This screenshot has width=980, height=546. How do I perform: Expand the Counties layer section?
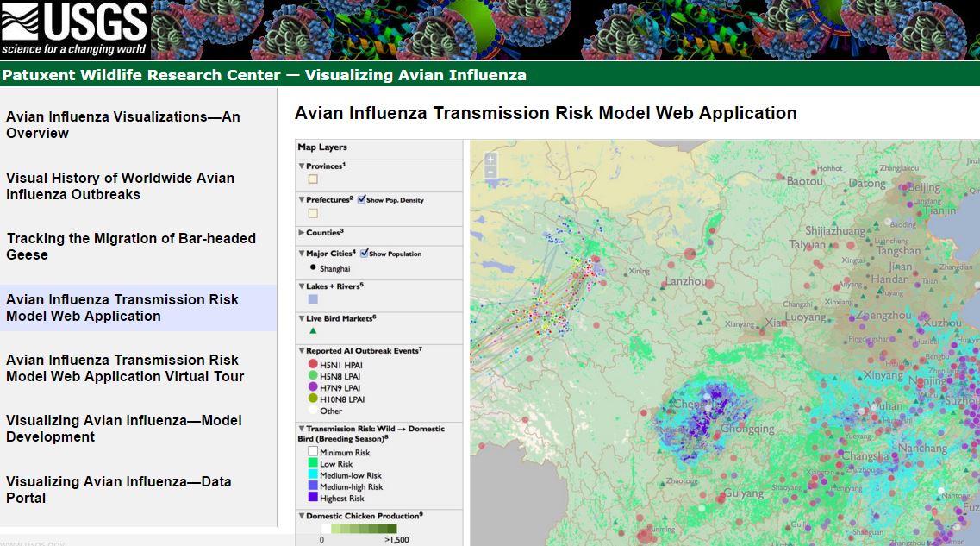click(302, 233)
